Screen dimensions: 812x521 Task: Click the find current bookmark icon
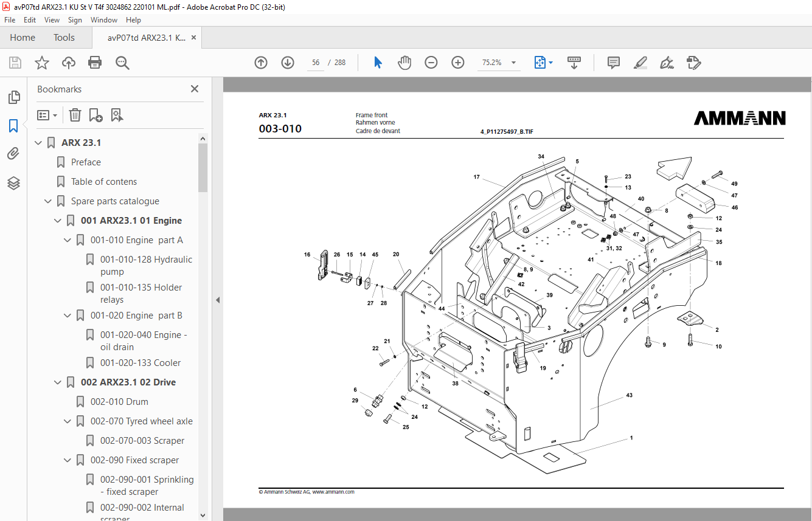point(117,115)
